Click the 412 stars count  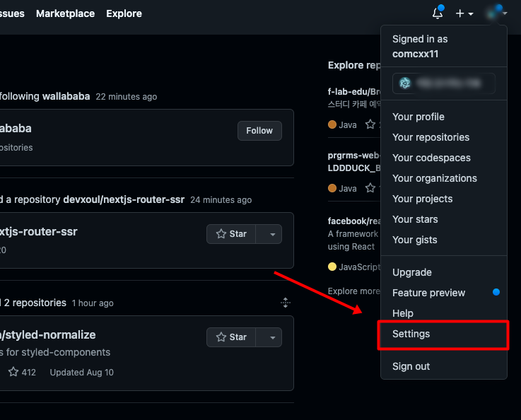click(22, 372)
